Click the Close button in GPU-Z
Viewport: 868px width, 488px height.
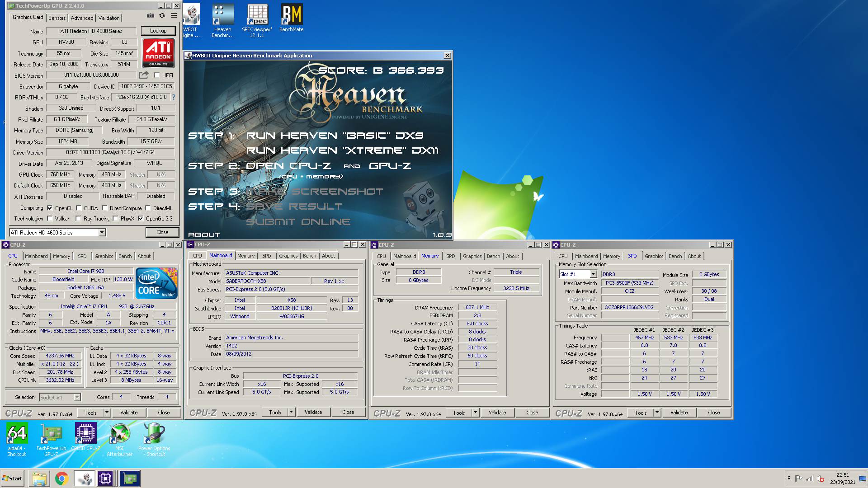(x=162, y=232)
